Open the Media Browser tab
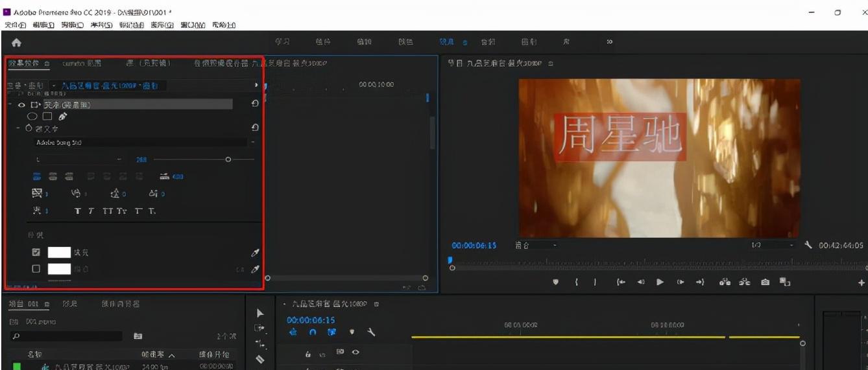The height and width of the screenshot is (370, 868). click(122, 303)
